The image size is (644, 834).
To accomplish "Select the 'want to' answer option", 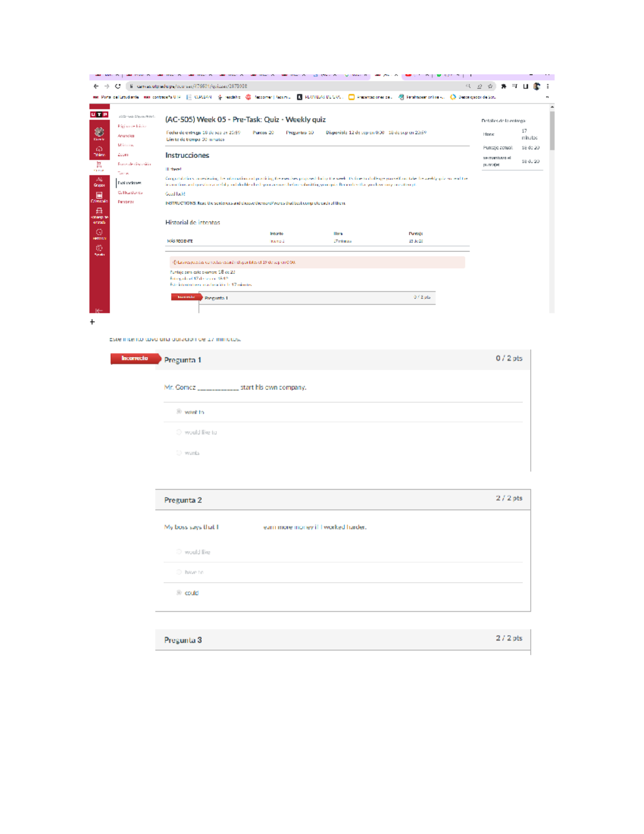I will 179,412.
